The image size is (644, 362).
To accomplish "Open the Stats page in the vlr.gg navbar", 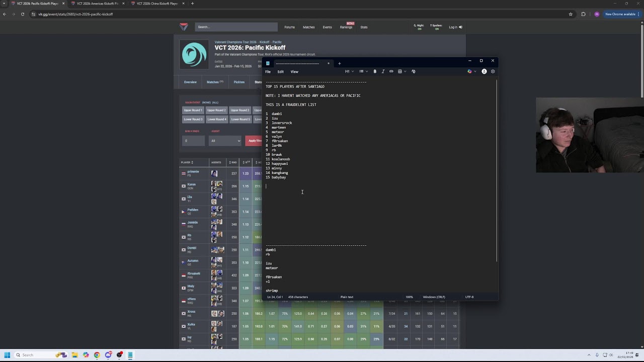I will pyautogui.click(x=364, y=27).
